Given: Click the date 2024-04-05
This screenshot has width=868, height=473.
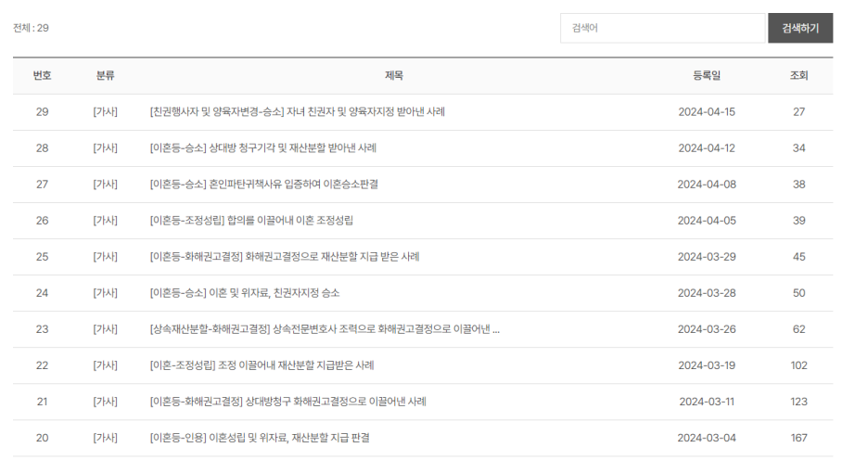Looking at the screenshot, I should tap(707, 221).
